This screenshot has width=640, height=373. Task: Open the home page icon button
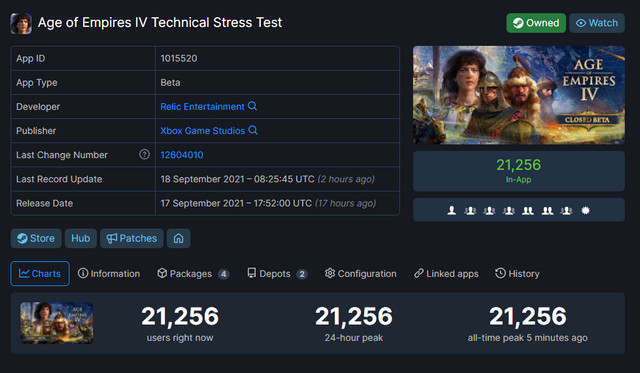coord(178,238)
